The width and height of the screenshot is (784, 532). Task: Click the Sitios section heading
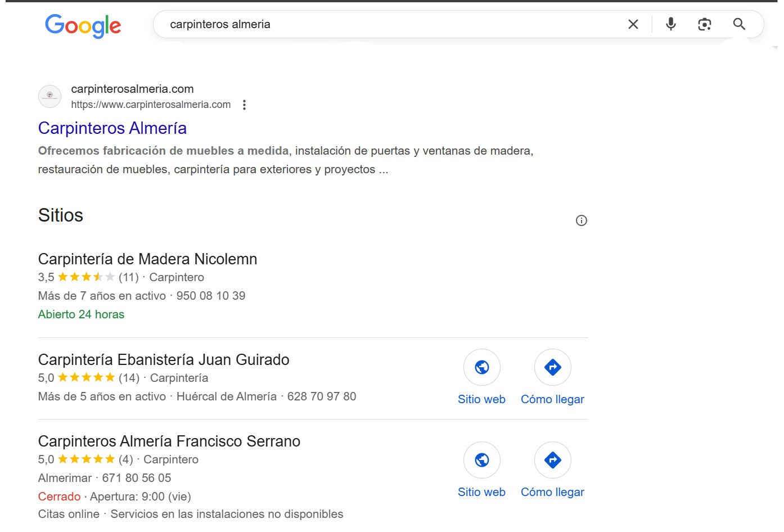pyautogui.click(x=61, y=215)
